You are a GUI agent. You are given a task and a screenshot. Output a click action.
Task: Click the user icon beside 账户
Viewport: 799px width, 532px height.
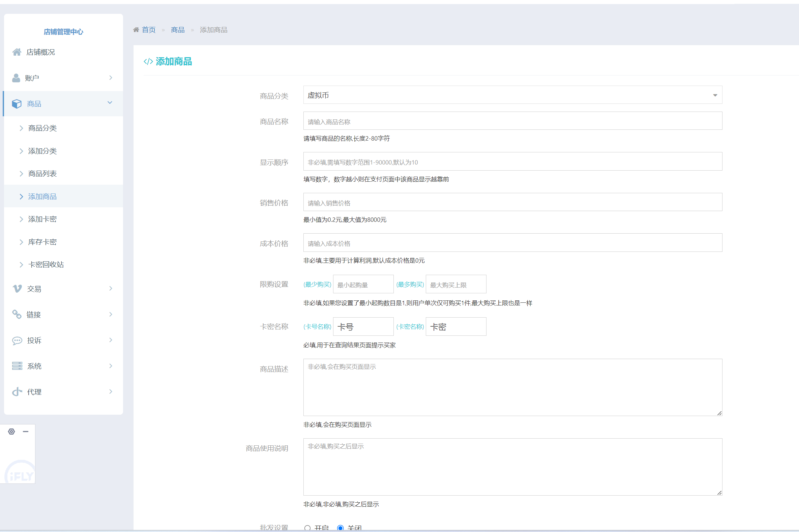[x=16, y=78]
